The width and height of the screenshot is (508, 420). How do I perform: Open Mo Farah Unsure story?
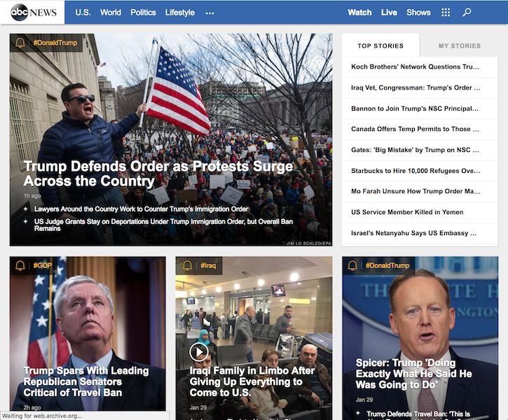click(x=420, y=191)
